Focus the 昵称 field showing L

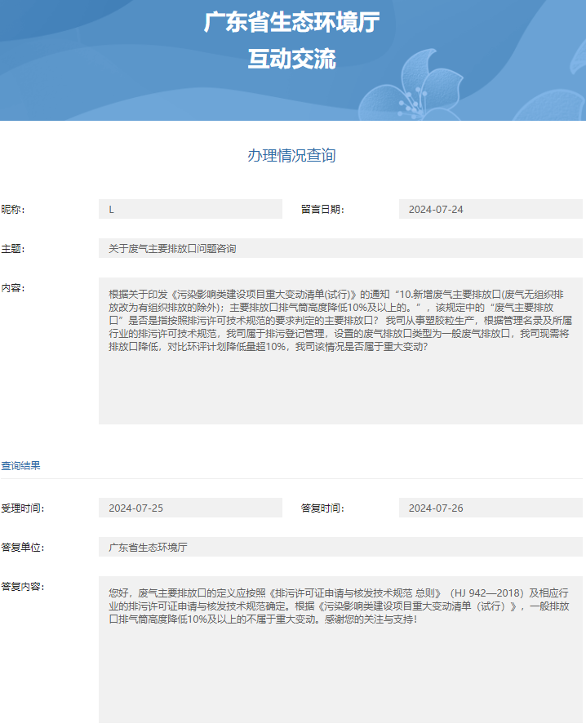tap(190, 210)
